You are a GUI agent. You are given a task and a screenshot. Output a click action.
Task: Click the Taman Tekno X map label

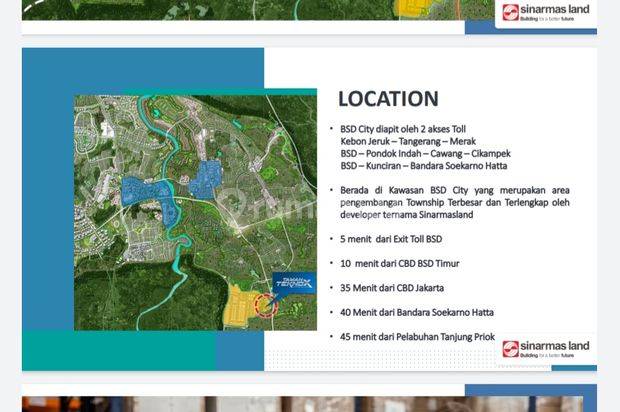pyautogui.click(x=294, y=283)
